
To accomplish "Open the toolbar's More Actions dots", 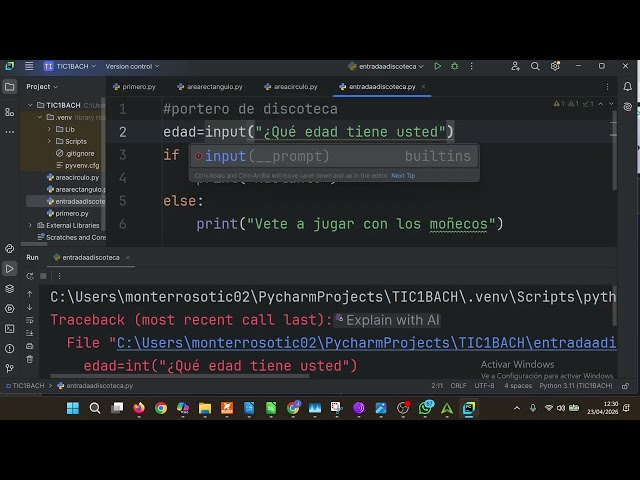I will pos(471,66).
